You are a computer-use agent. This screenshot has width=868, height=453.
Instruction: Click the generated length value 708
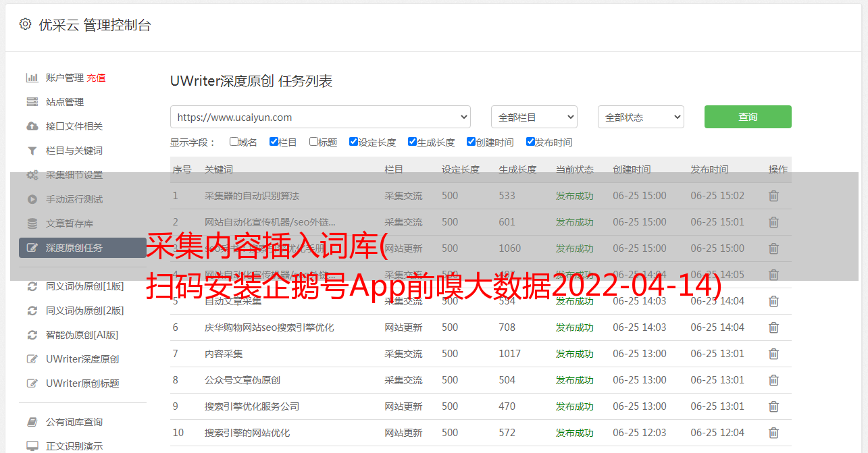(507, 327)
